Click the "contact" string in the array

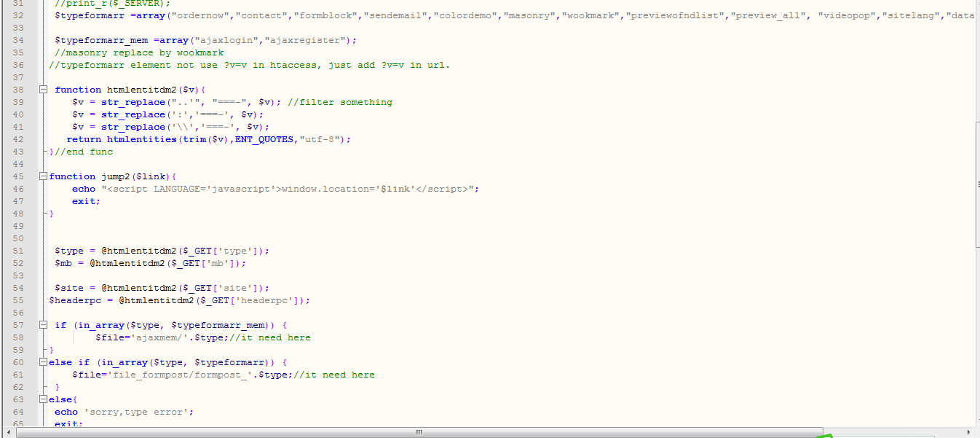click(260, 15)
